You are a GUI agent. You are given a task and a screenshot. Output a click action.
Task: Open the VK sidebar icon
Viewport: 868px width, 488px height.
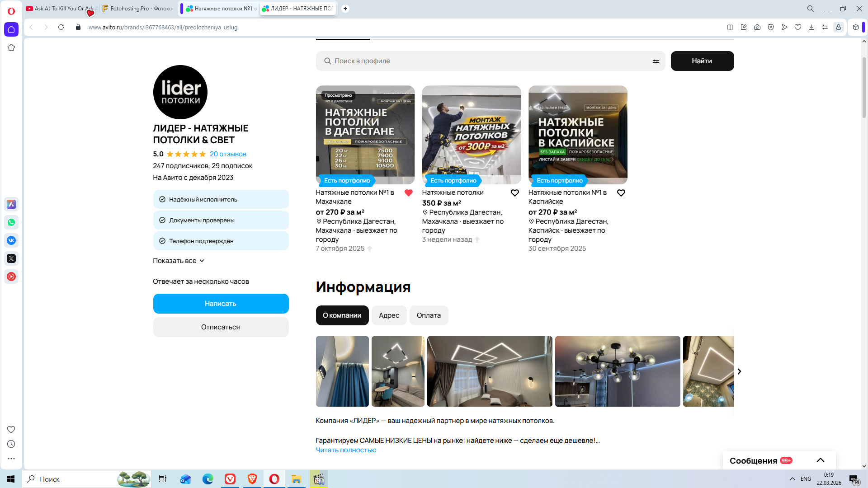coord(11,240)
